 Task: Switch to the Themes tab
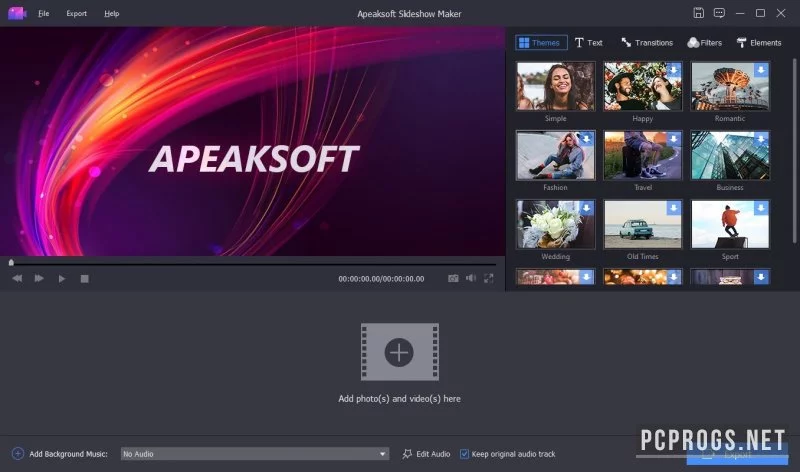pyautogui.click(x=541, y=42)
